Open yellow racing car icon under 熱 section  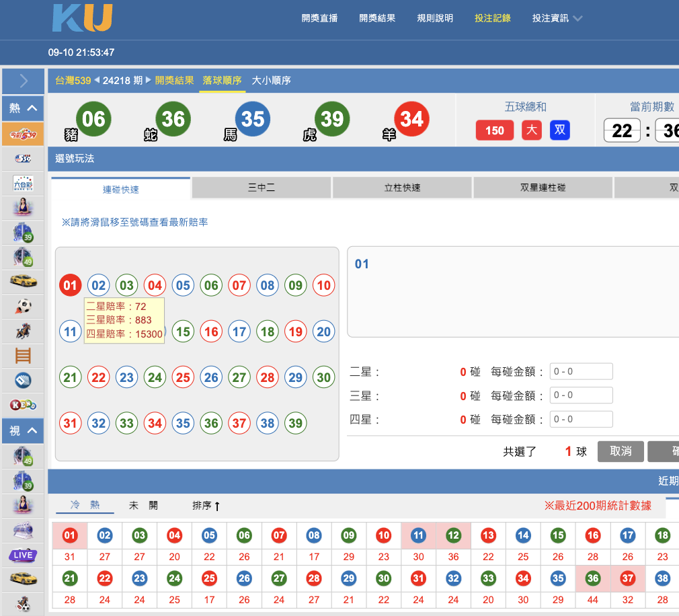(23, 282)
